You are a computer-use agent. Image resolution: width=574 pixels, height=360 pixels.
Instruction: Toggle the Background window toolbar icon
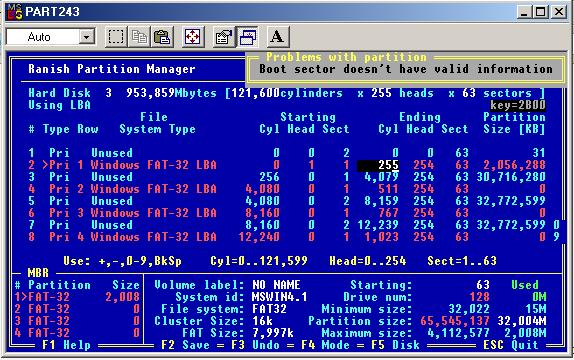tap(247, 37)
